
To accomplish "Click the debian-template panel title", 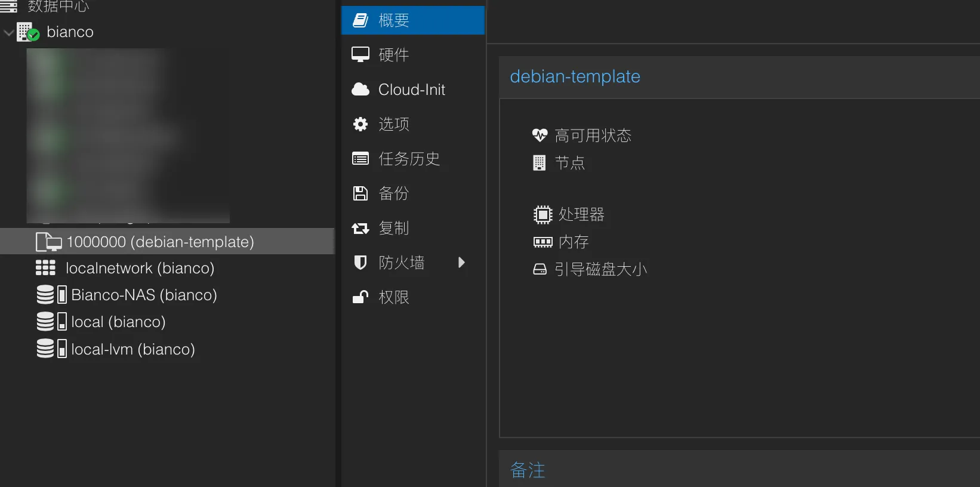I will click(575, 76).
